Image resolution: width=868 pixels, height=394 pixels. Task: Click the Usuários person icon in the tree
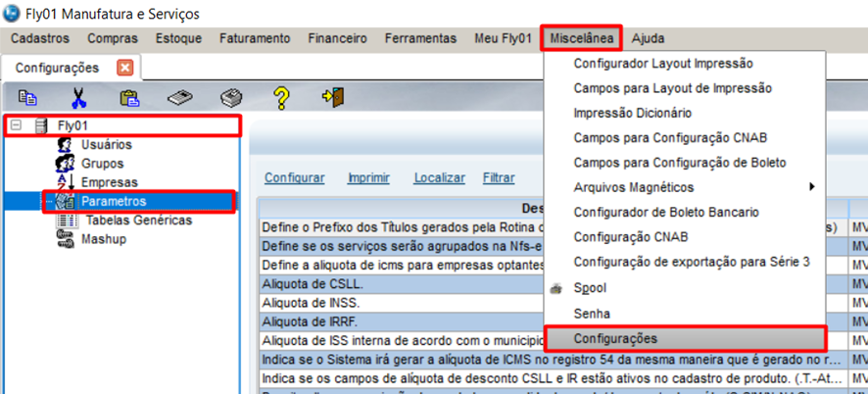(x=65, y=145)
